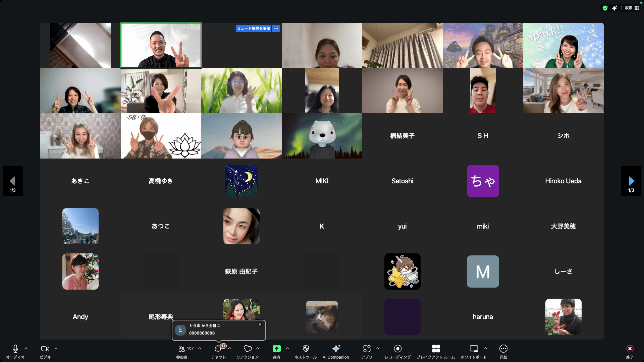Screen dimensions: 644x362
Task: Open the Breakout Rooms icon
Action: pyautogui.click(x=436, y=349)
